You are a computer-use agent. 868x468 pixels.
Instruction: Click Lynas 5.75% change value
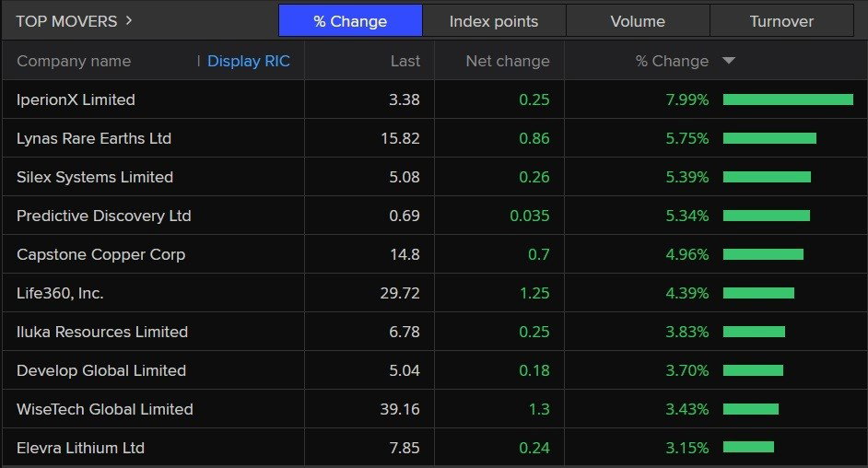pyautogui.click(x=687, y=138)
